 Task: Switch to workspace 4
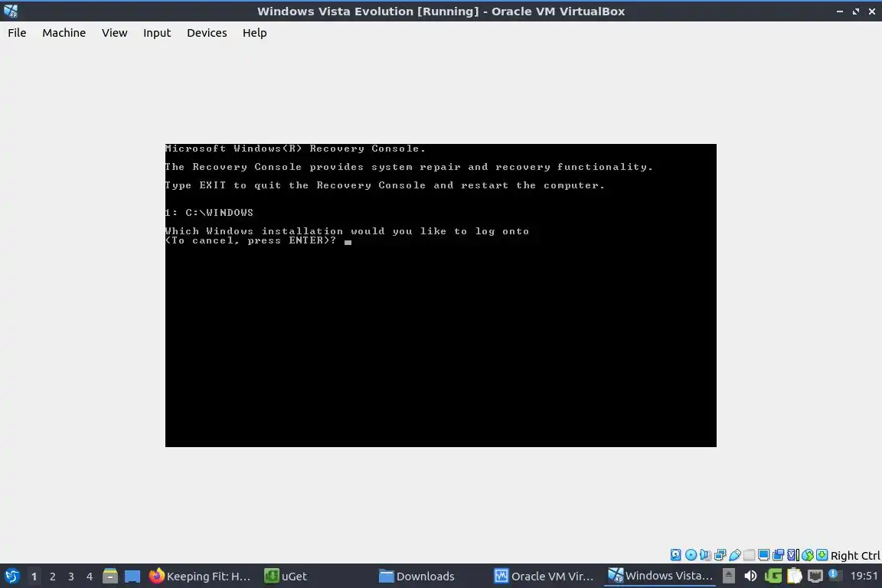pos(90,577)
